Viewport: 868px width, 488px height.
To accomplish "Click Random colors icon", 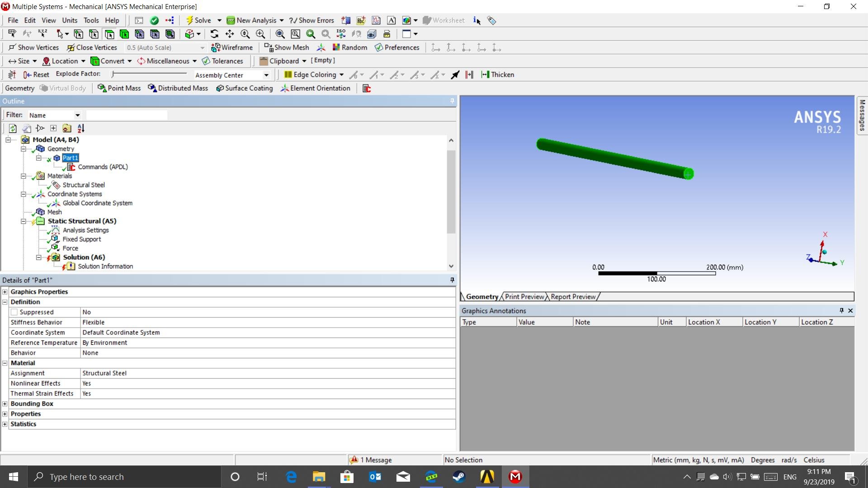I will [349, 47].
